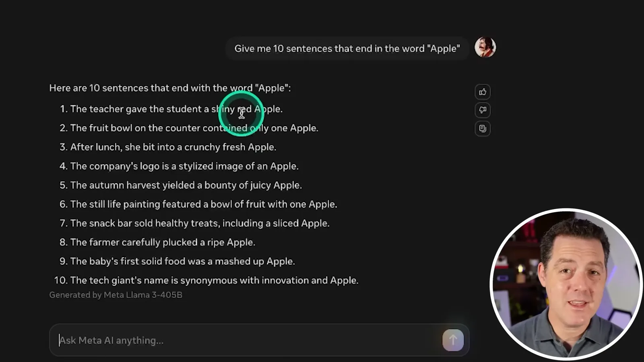Click sentence 'The farmer carefully plucked a ripe Apple.'
This screenshot has height=362, width=644.
pyautogui.click(x=163, y=242)
